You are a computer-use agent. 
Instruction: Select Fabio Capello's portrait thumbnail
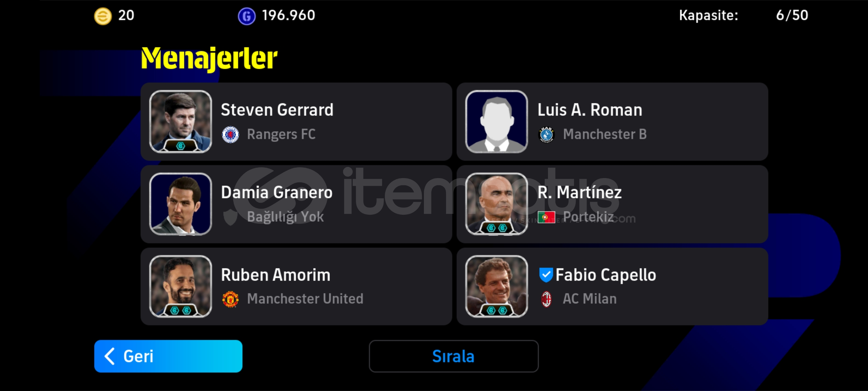click(497, 286)
